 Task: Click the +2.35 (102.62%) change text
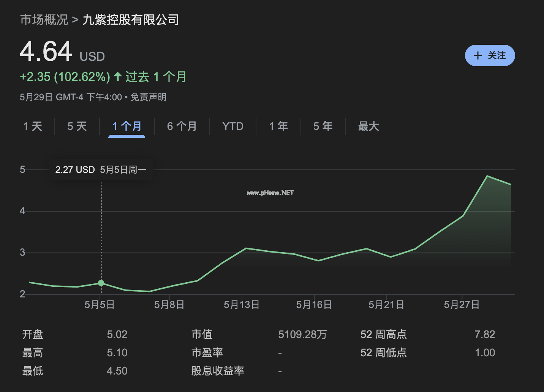65,77
